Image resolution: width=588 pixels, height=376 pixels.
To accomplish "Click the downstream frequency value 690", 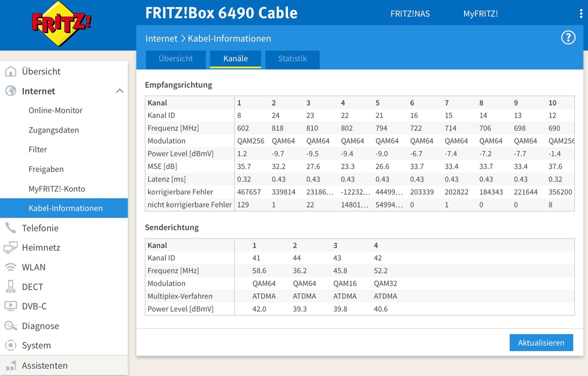I will point(554,128).
